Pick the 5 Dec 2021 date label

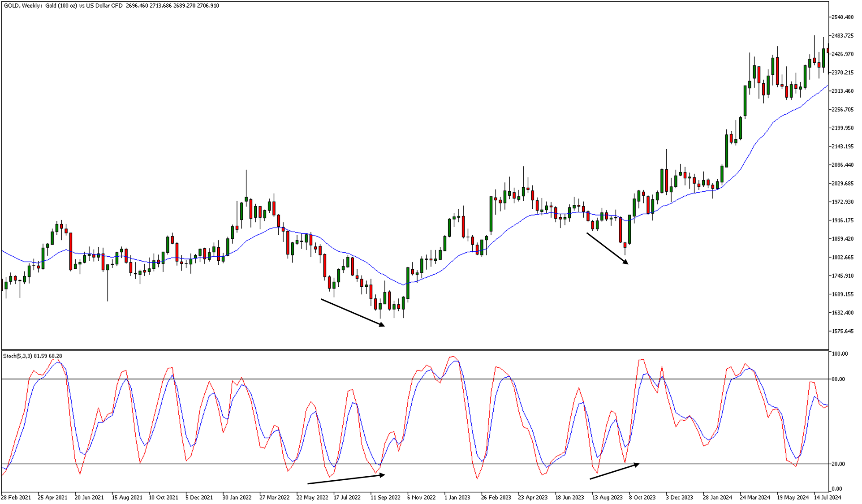tap(199, 497)
